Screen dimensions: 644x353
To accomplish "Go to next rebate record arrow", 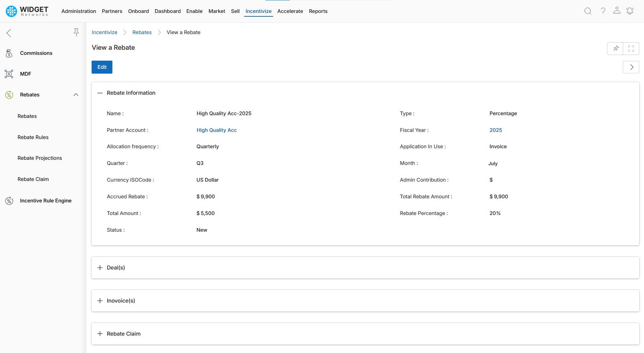I will [x=631, y=67].
